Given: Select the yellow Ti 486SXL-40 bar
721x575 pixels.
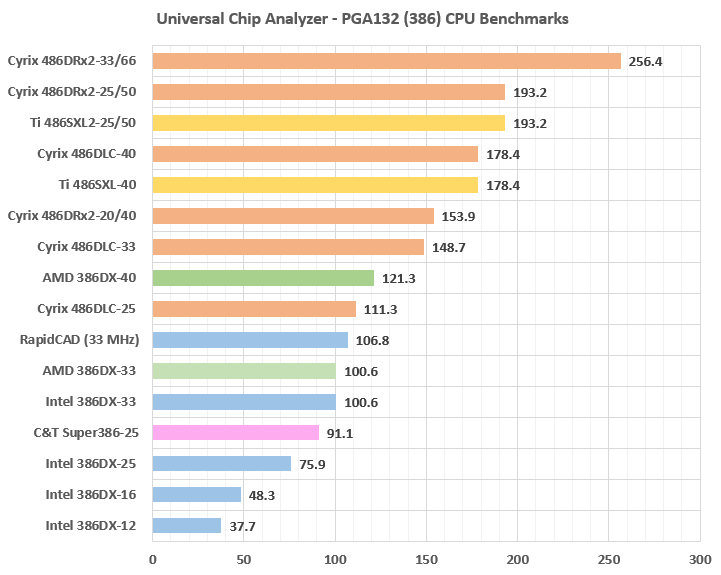Looking at the screenshot, I should click(x=315, y=185).
